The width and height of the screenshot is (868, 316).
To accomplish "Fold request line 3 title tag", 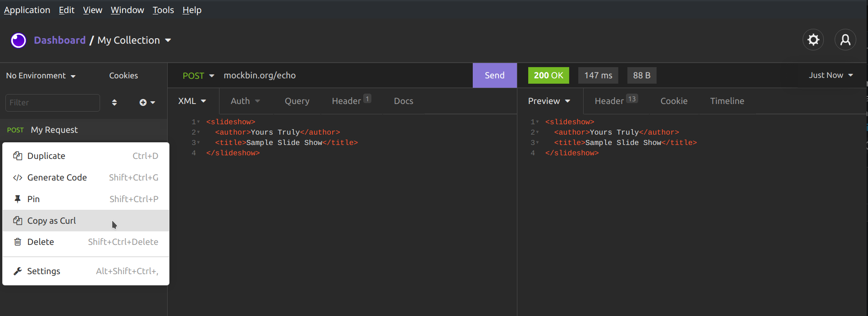I will [198, 143].
